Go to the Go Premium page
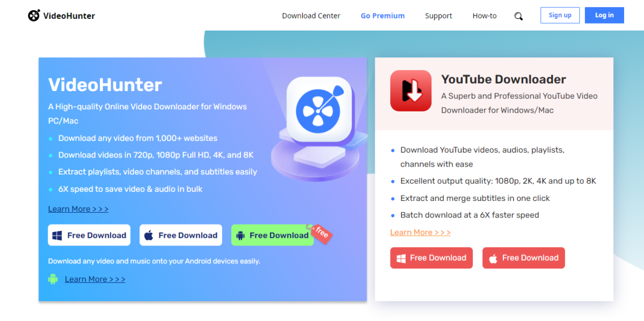 click(x=383, y=16)
